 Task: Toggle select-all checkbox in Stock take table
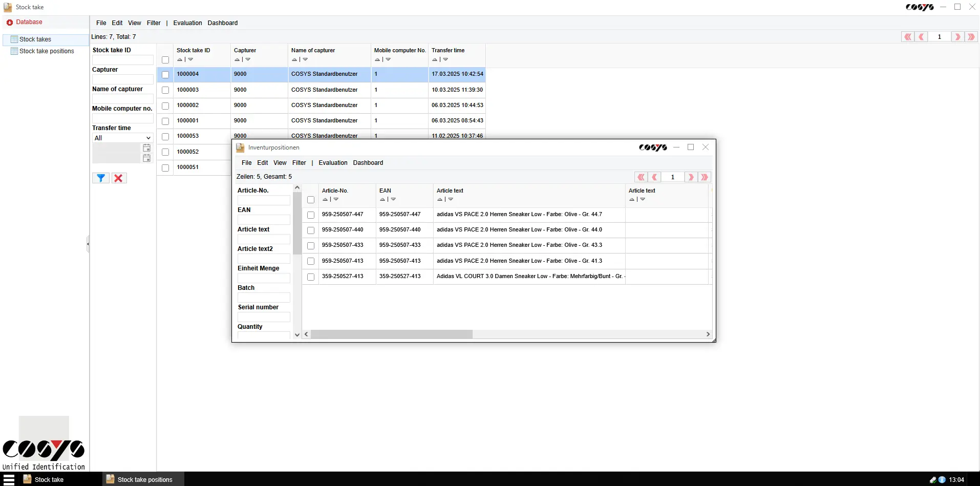coord(165,60)
